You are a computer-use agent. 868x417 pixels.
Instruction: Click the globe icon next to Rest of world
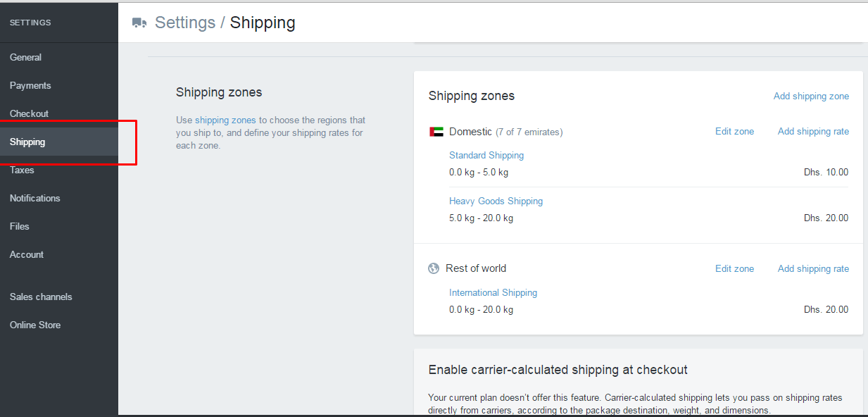pos(434,268)
